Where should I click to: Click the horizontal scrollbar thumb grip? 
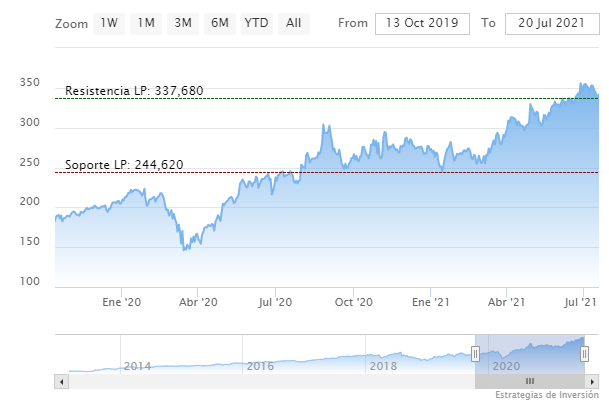click(x=530, y=381)
